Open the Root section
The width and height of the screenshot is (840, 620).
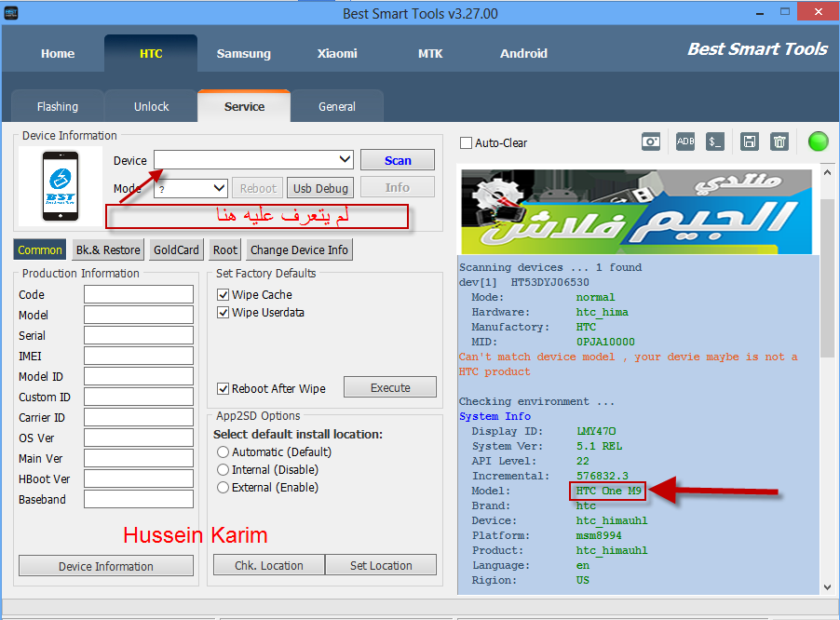[225, 250]
